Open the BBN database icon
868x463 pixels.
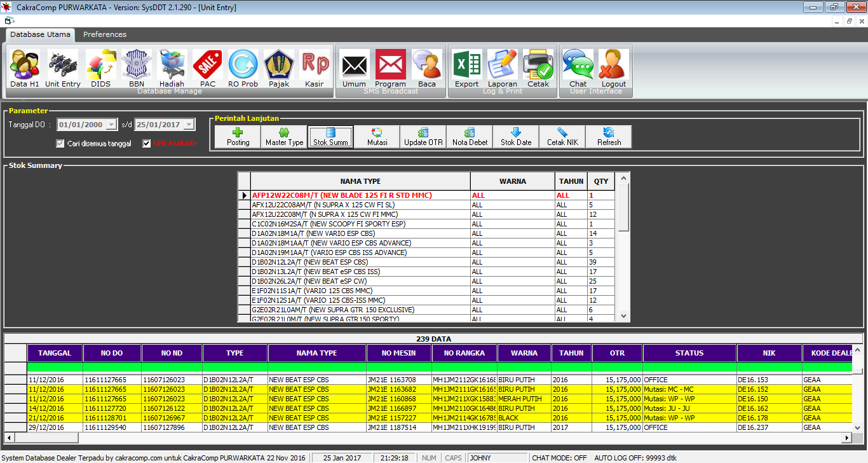click(136, 67)
